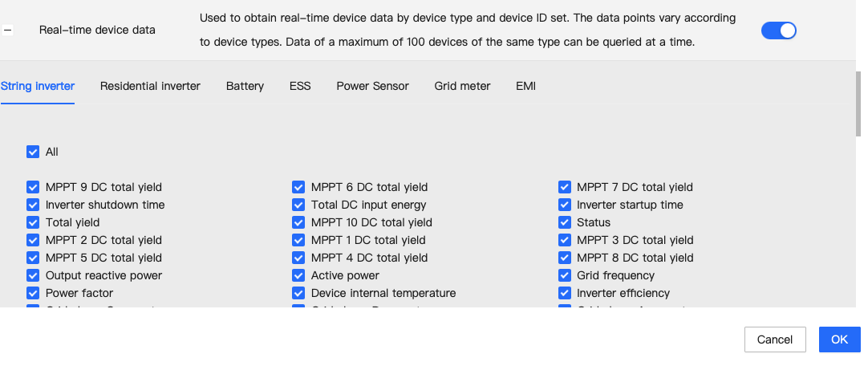Click the Cancel button
Image resolution: width=868 pixels, height=370 pixels.
point(774,340)
